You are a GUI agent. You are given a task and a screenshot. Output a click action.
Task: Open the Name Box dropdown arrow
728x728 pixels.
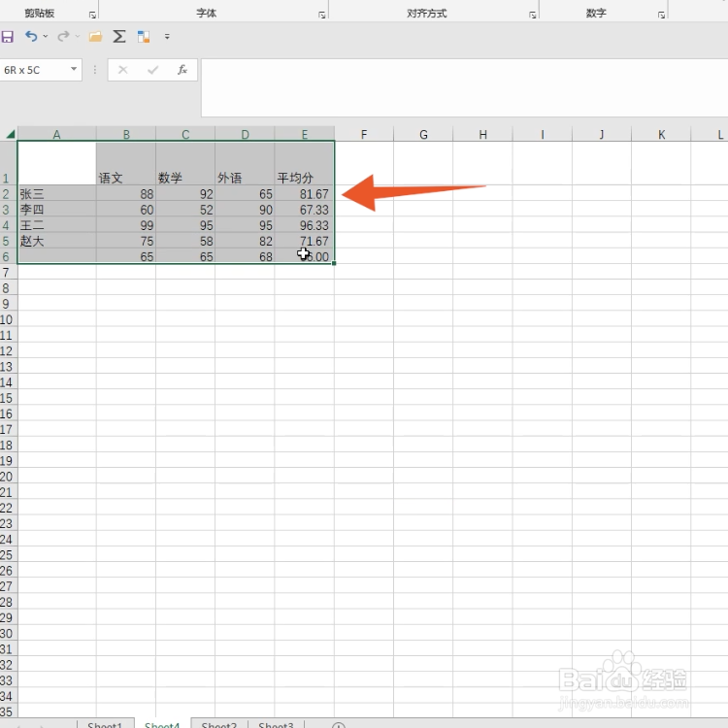point(74,69)
